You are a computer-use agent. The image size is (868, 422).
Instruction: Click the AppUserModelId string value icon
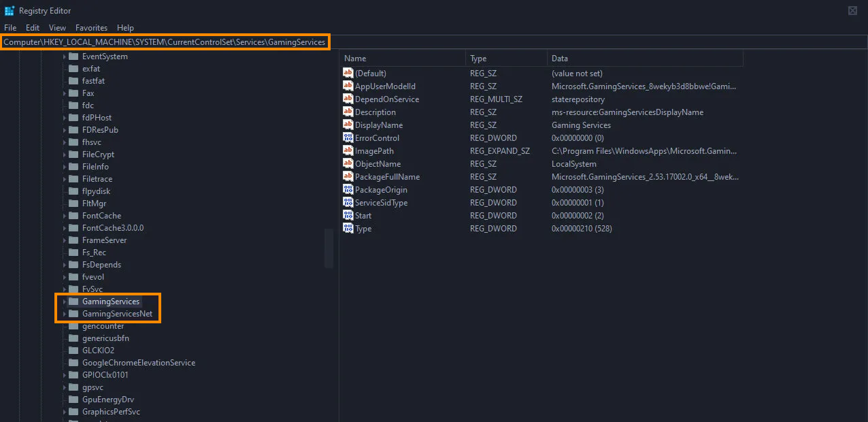348,86
